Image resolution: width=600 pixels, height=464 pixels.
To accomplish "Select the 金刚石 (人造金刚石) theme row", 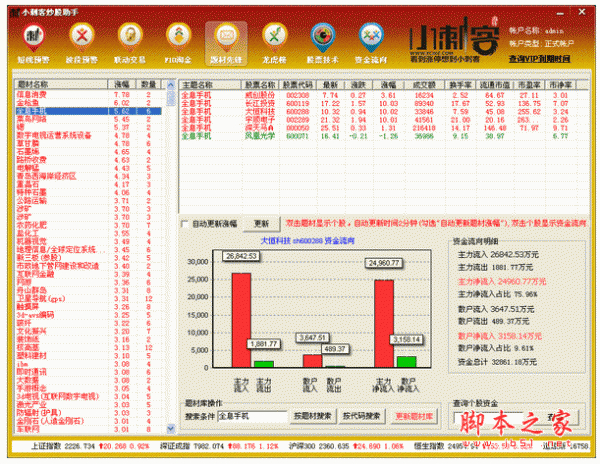I will tap(88, 421).
